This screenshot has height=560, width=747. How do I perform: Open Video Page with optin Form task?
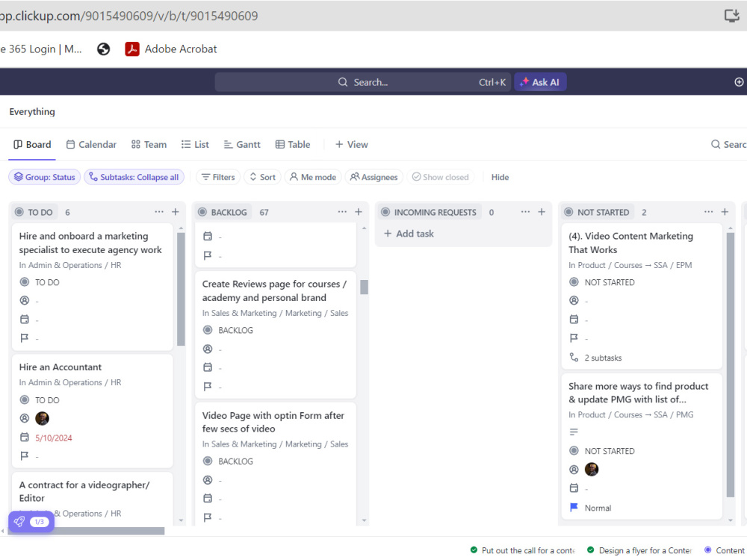(x=273, y=422)
